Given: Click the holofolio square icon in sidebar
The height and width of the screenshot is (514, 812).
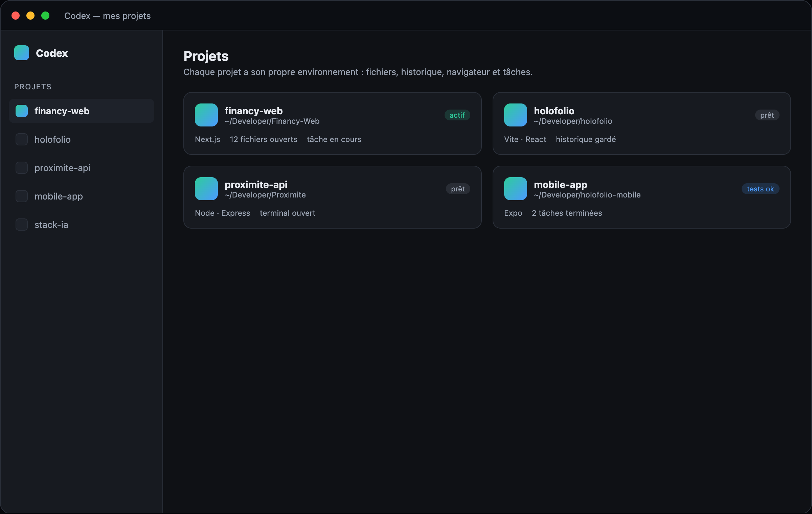Looking at the screenshot, I should pos(22,139).
